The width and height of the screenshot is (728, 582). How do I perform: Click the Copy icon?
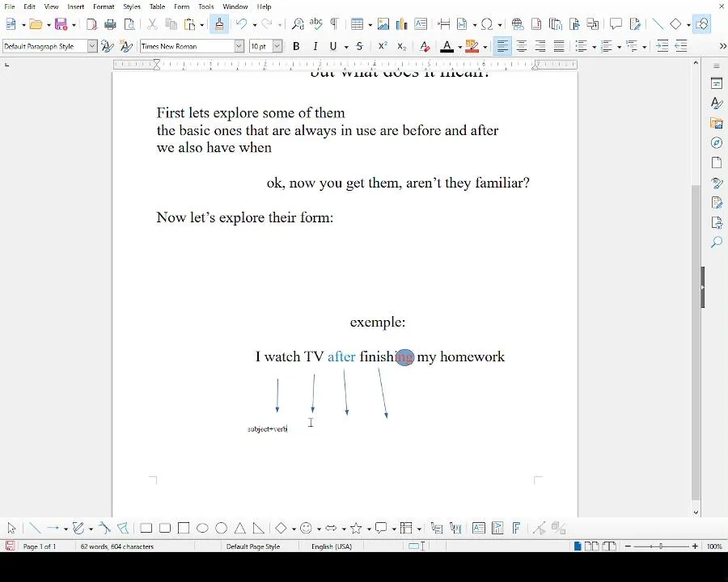pyautogui.click(x=171, y=24)
